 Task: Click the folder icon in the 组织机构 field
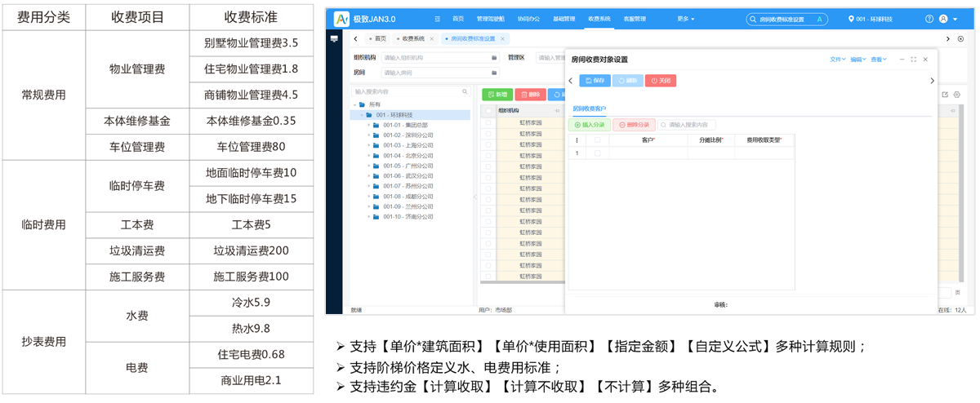coord(494,58)
